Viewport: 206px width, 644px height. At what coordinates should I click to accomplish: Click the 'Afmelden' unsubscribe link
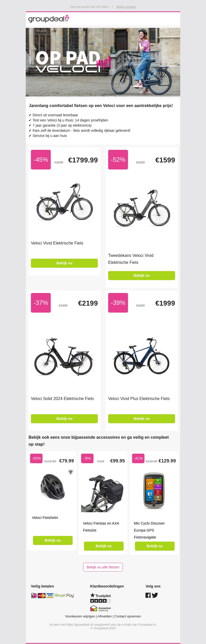pos(105,616)
